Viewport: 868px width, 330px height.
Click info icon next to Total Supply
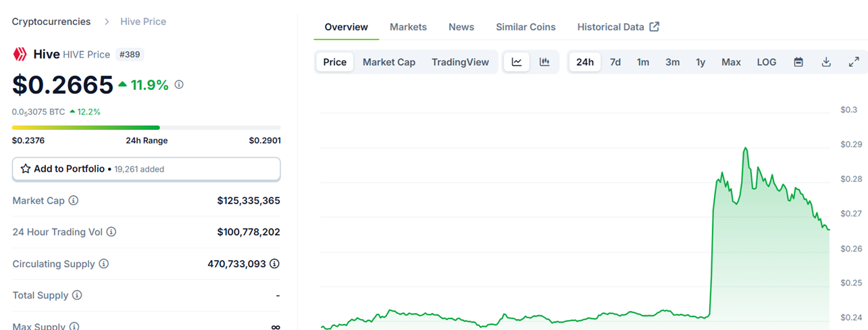(x=77, y=296)
